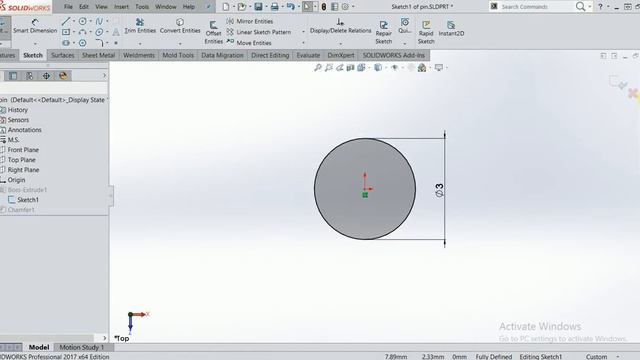Select the Straight Slot tool
Viewport: 640px width, 360px height.
(66, 42)
